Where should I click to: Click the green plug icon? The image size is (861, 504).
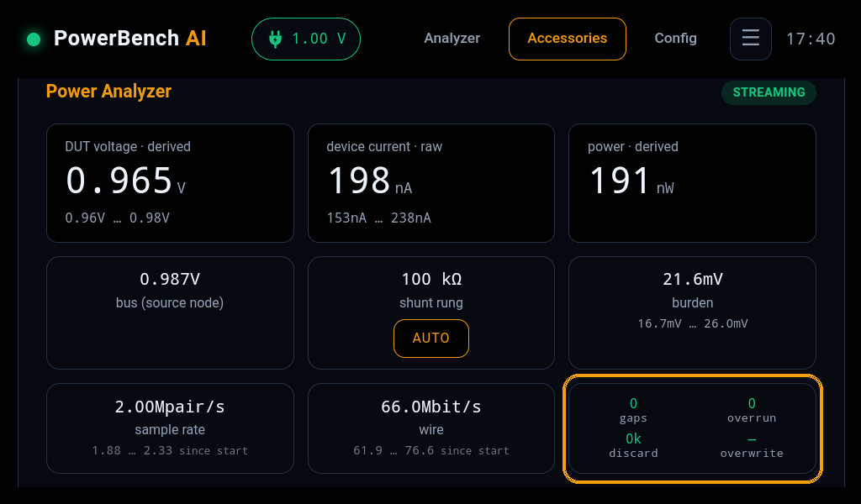(276, 39)
